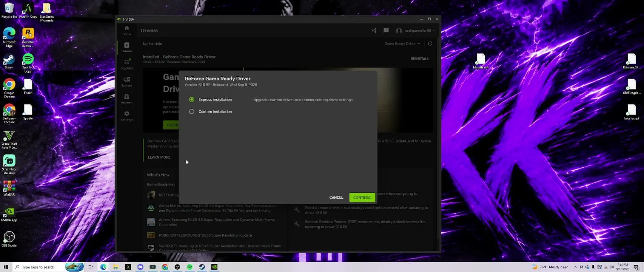Follow the LEARN MORE link below the banner
644x272 pixels.
(x=159, y=157)
